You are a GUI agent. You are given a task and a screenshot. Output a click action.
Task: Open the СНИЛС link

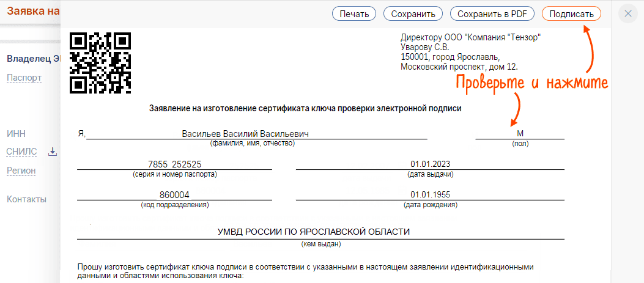[x=21, y=152]
